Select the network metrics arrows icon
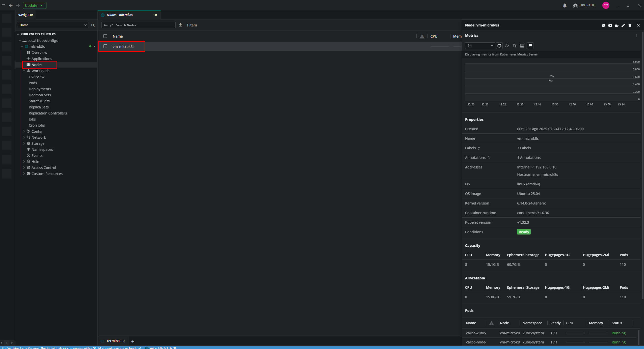 point(515,46)
